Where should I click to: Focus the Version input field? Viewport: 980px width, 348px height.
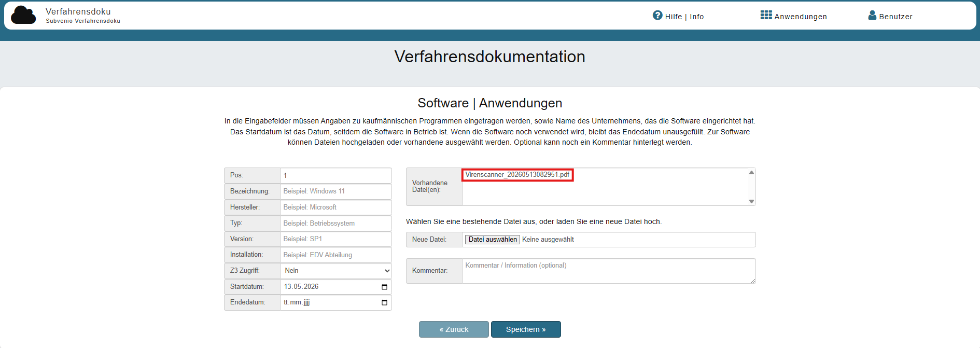point(336,239)
